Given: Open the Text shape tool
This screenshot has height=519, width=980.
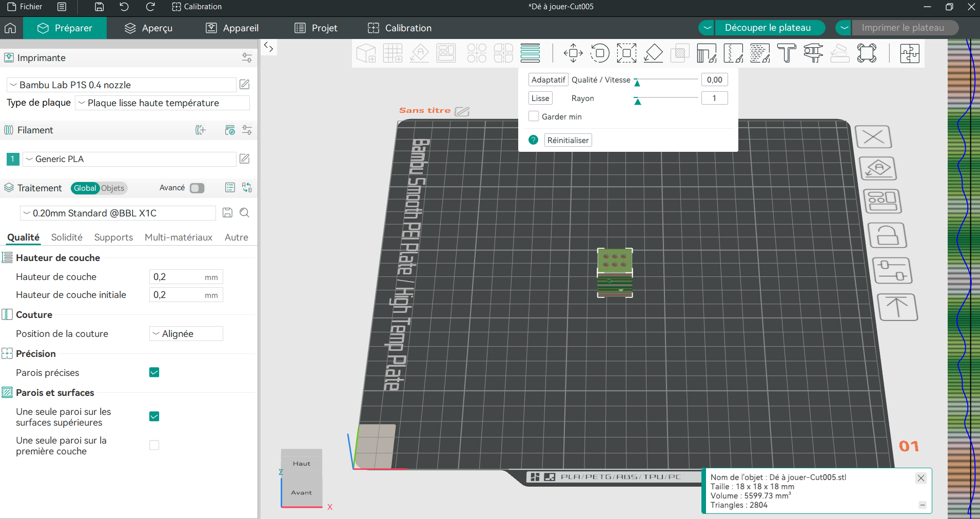Looking at the screenshot, I should pos(787,53).
